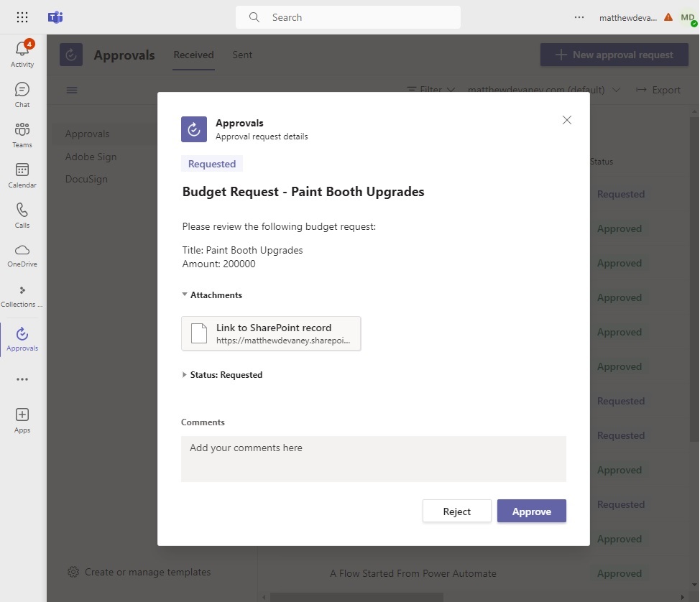Click the matthewdeva... account name
Image resolution: width=700 pixels, height=602 pixels.
627,18
